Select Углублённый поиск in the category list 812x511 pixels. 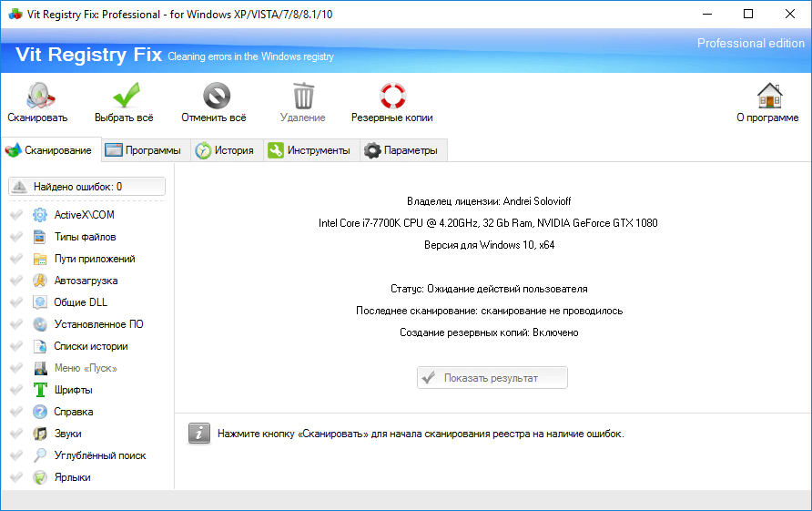pyautogui.click(x=99, y=455)
